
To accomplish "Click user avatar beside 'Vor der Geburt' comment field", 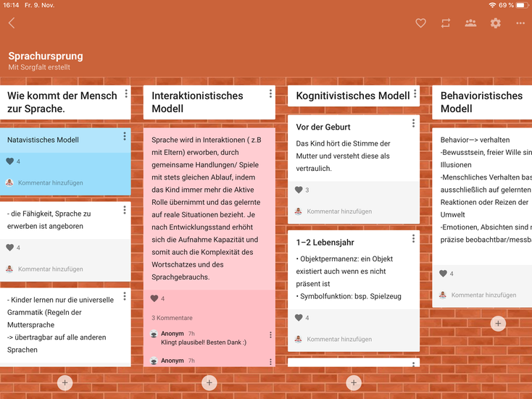I will click(x=298, y=211).
